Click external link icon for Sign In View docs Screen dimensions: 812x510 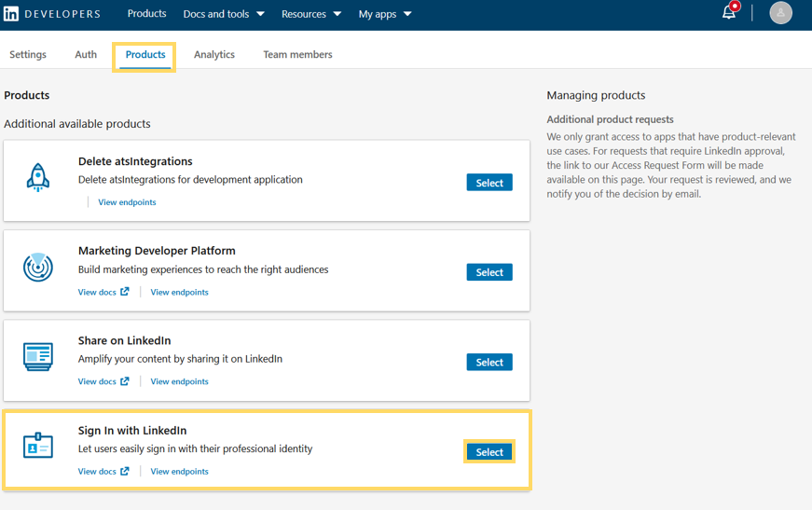point(125,471)
